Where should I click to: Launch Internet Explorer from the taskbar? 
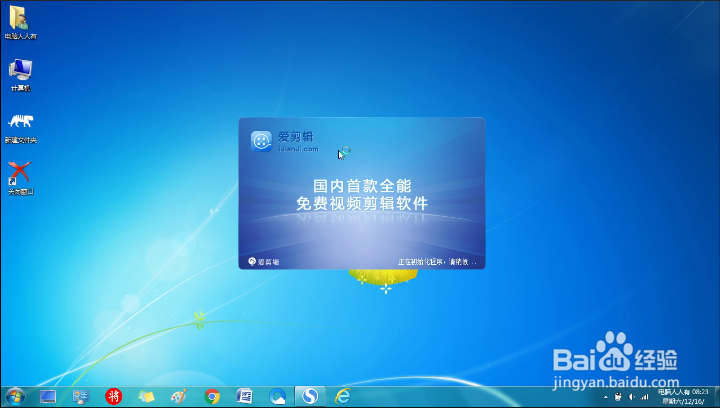[x=343, y=397]
